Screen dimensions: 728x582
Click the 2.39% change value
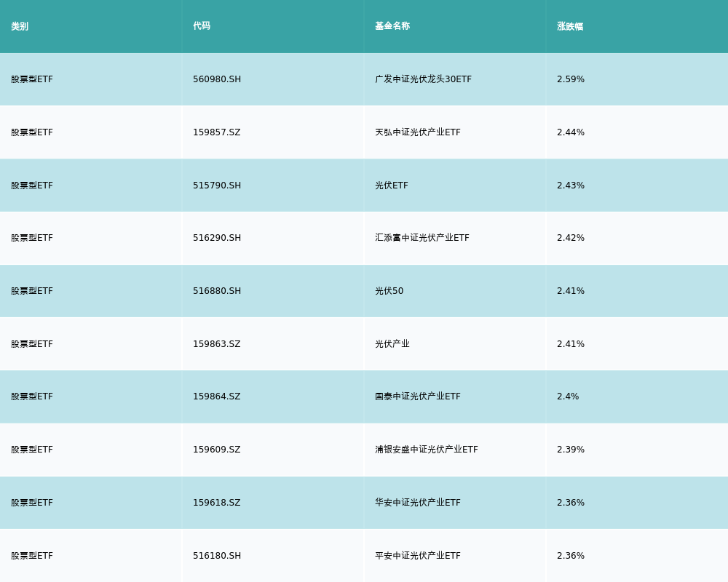571,450
